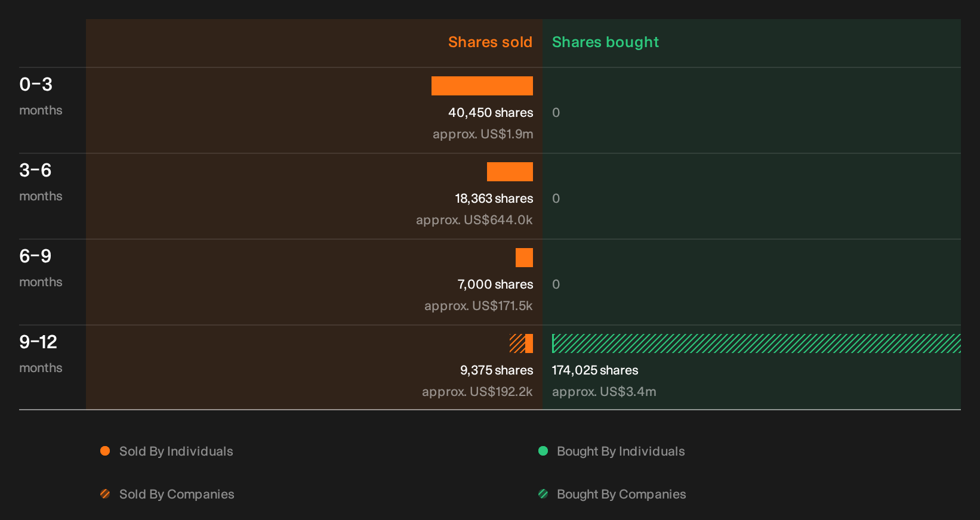The width and height of the screenshot is (980, 520).
Task: Click the Shares sold column header
Action: (x=490, y=42)
